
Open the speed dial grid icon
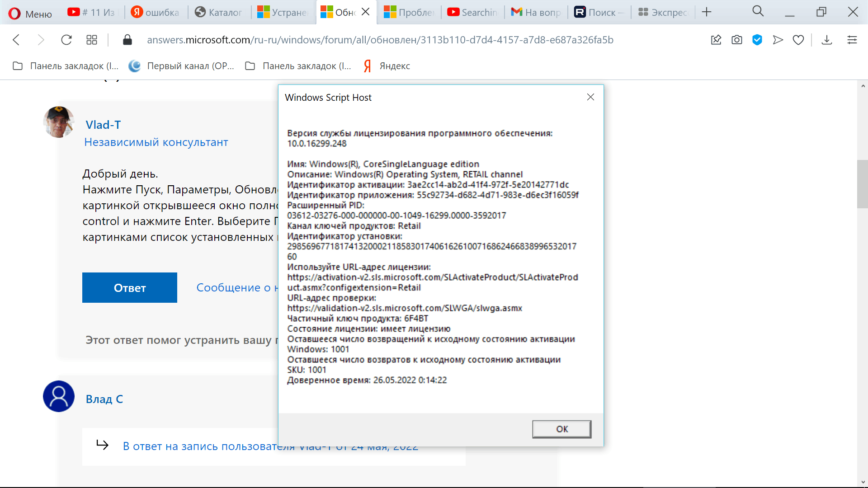[x=92, y=40]
